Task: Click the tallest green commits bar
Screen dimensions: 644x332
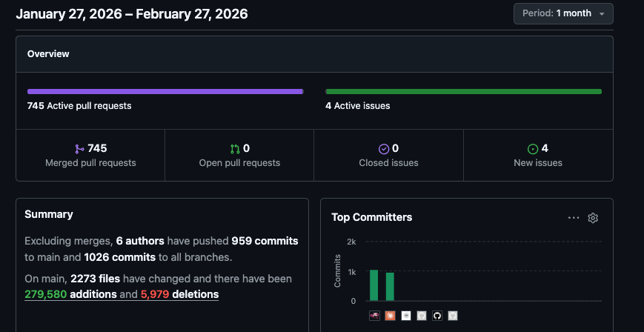Action: 374,285
